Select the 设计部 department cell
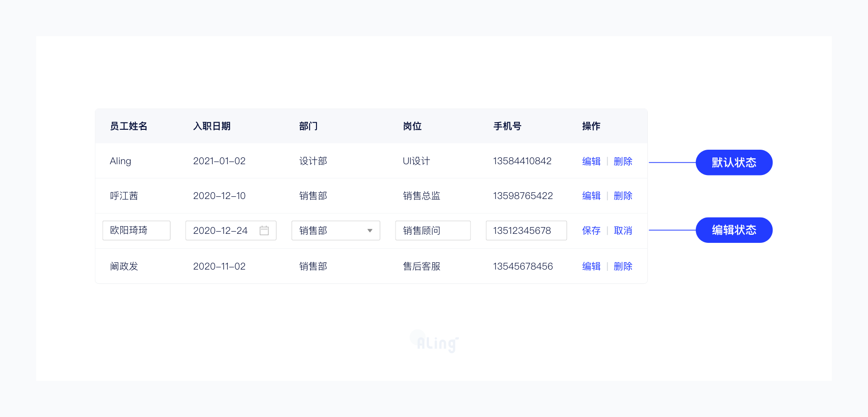868x417 pixels. tap(313, 161)
